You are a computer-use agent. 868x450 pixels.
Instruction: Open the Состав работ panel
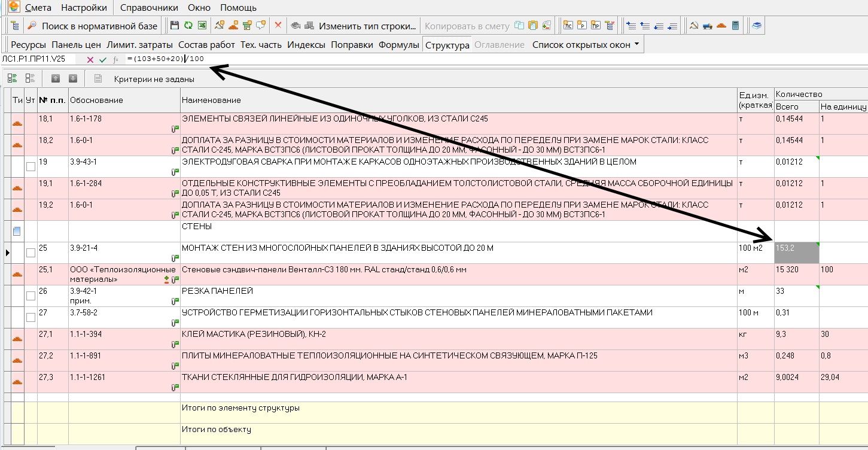(206, 45)
